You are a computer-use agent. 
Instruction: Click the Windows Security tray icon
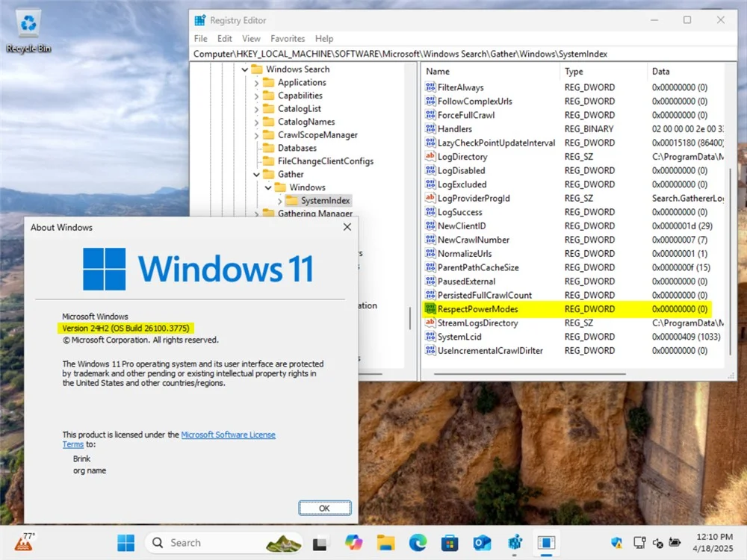click(x=616, y=542)
